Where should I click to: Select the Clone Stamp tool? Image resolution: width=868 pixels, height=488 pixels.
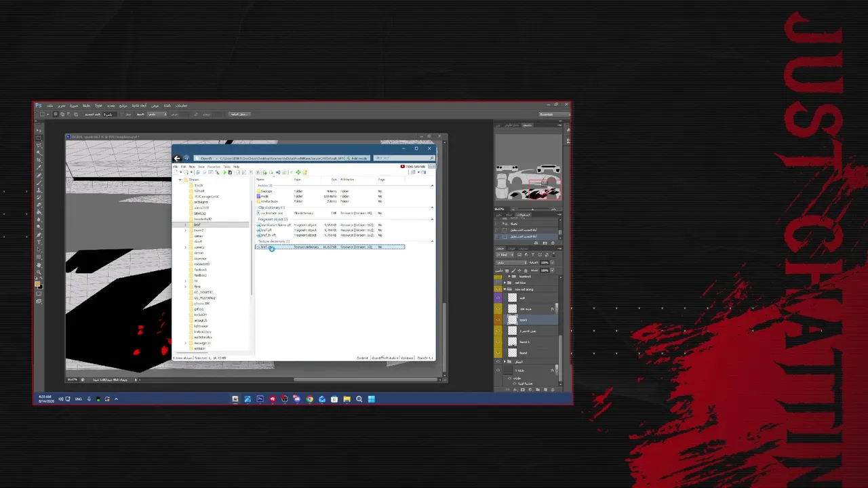tap(39, 190)
